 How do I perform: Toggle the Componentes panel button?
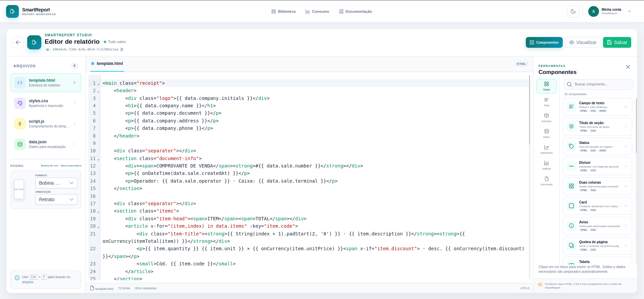pyautogui.click(x=544, y=42)
